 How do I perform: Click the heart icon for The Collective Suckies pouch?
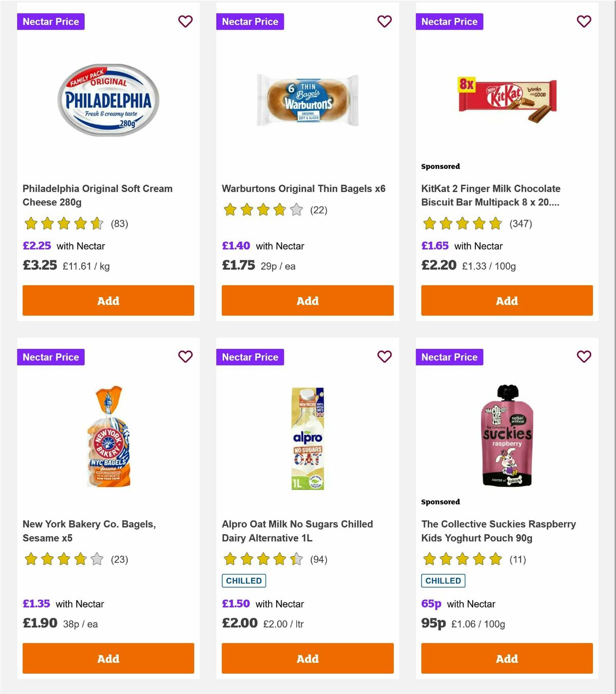point(584,357)
